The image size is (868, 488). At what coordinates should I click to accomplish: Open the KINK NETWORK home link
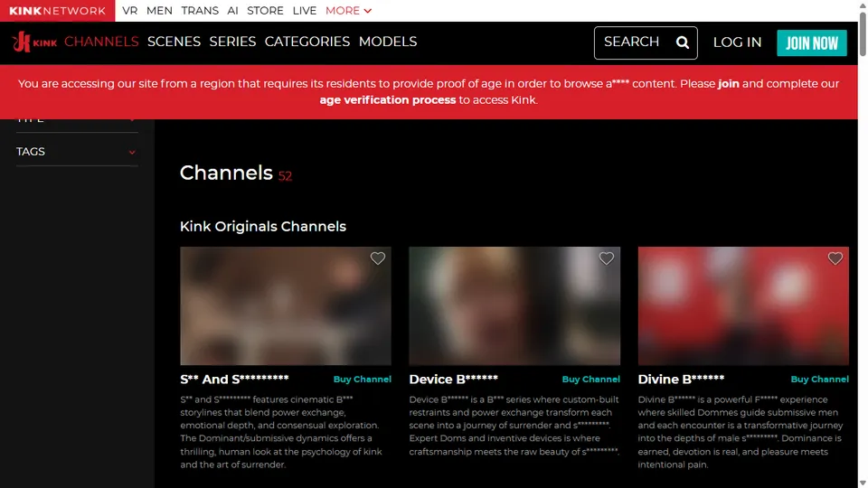click(58, 11)
